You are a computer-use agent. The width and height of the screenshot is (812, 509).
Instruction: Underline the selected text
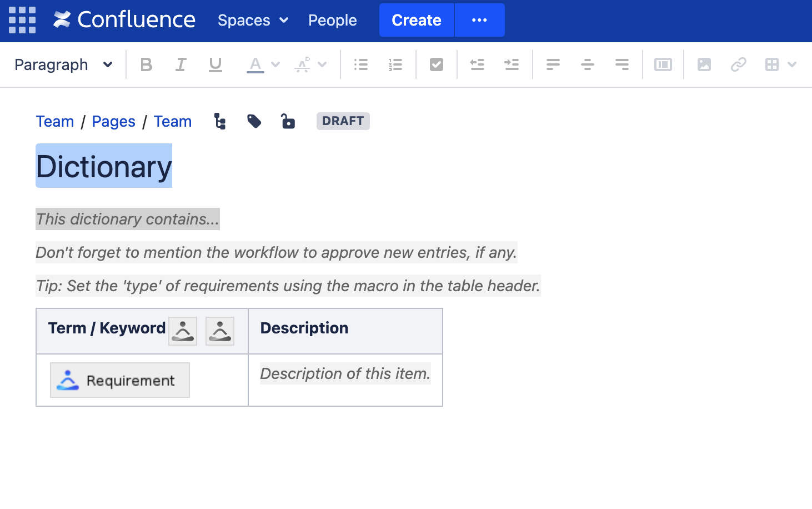pyautogui.click(x=215, y=64)
